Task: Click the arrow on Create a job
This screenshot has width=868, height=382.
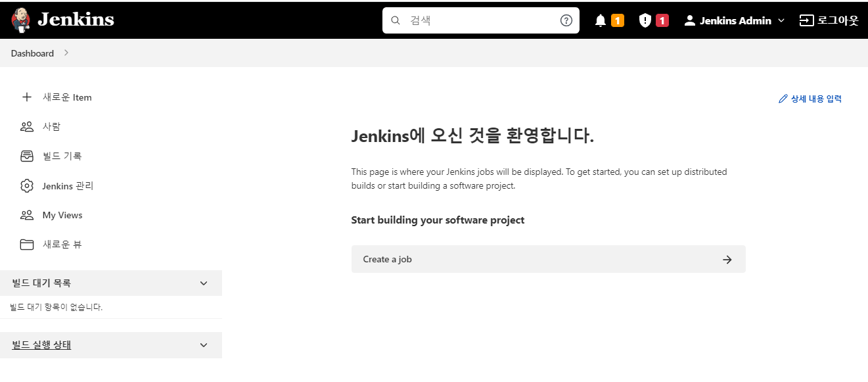Action: (727, 260)
